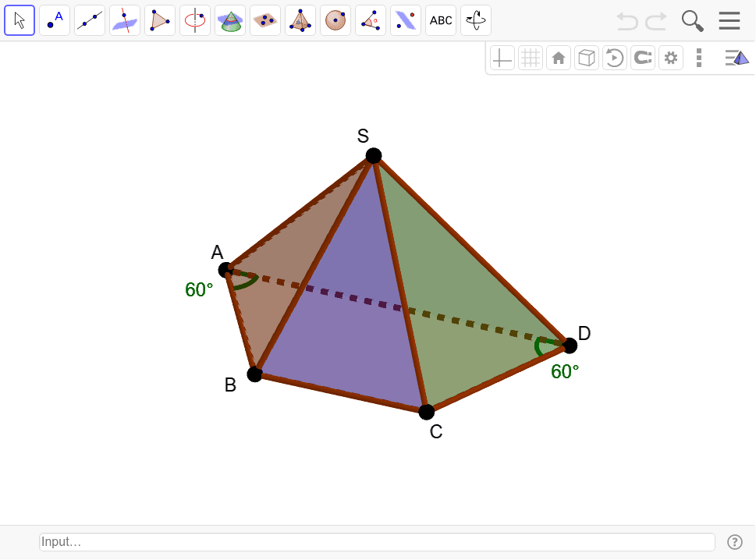Image resolution: width=756 pixels, height=560 pixels.
Task: Open graphics settings gear
Action: coord(671,58)
